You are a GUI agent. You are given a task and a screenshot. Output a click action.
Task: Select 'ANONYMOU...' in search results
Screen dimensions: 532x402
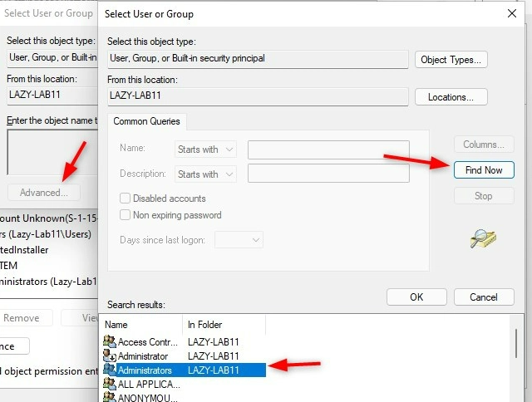pos(148,398)
